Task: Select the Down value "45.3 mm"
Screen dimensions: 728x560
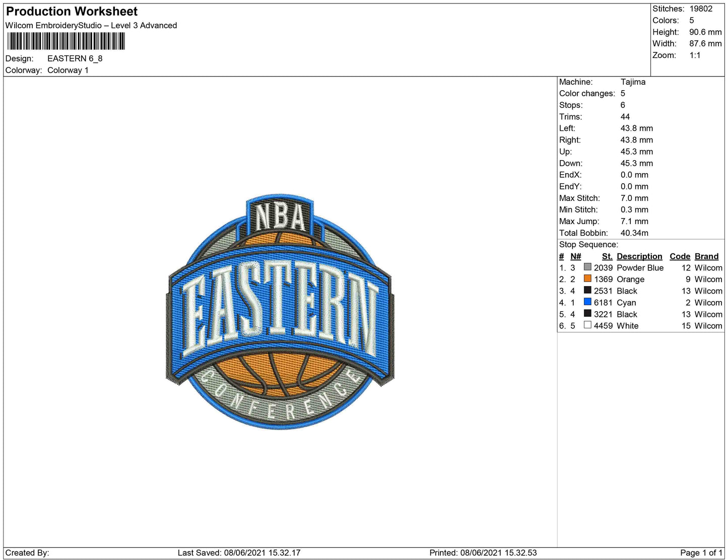Action: [x=637, y=163]
